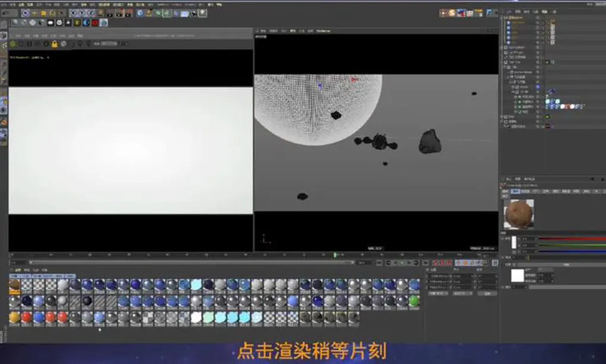Open first dropdown below coordinate fields

pos(438,294)
